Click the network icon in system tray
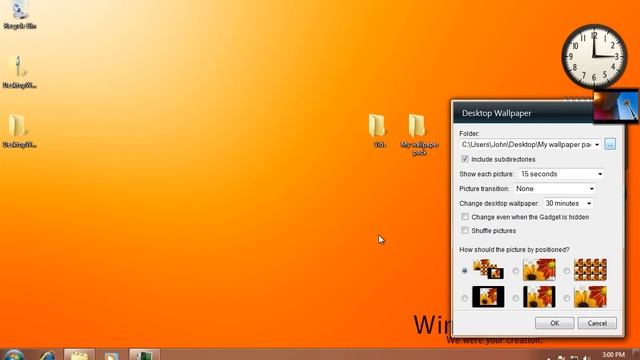640x360 pixels. pyautogui.click(x=574, y=358)
